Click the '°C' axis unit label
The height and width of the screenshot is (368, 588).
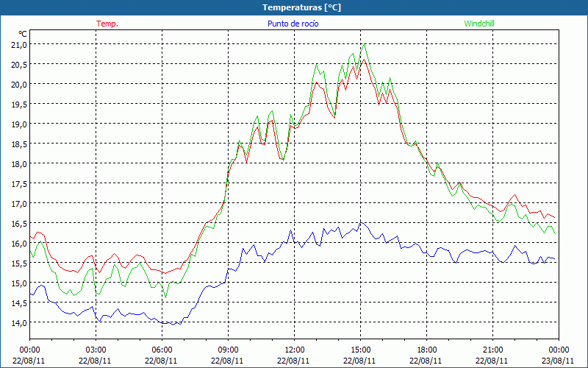click(x=23, y=34)
